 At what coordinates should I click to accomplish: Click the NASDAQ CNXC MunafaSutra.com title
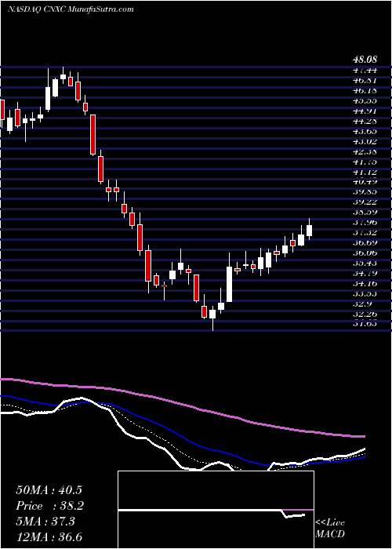(71, 9)
